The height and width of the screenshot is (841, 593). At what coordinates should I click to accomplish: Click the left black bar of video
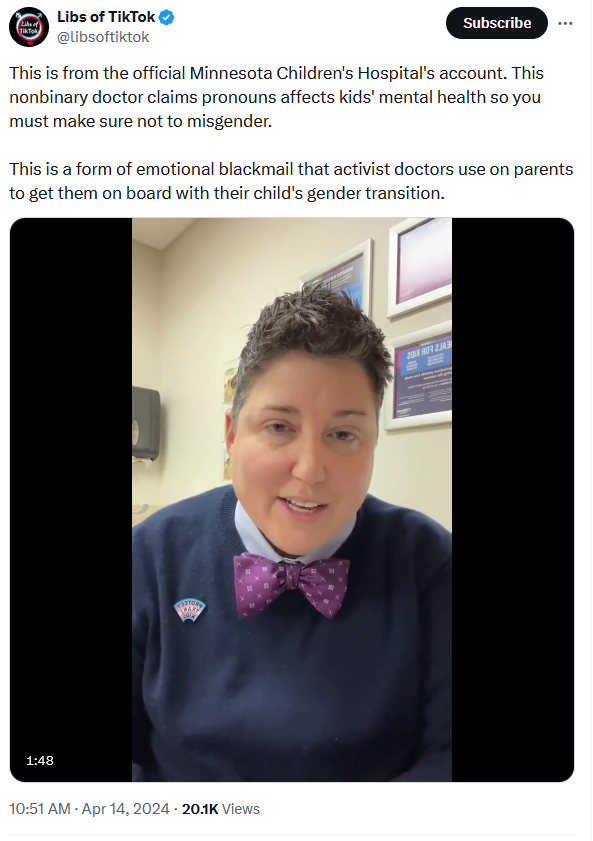click(71, 499)
